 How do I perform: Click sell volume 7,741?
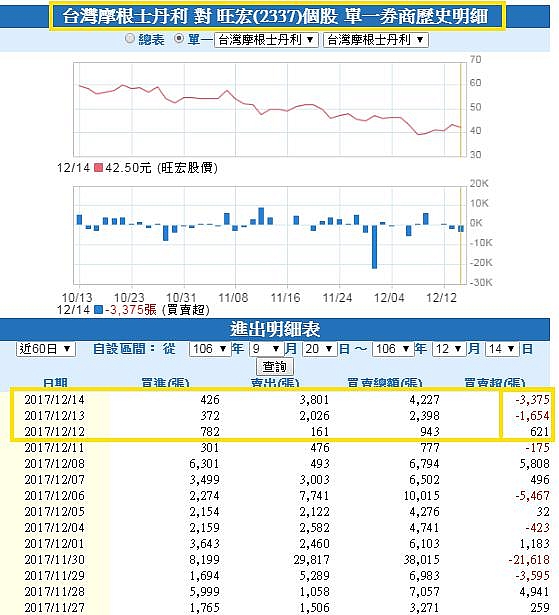315,496
